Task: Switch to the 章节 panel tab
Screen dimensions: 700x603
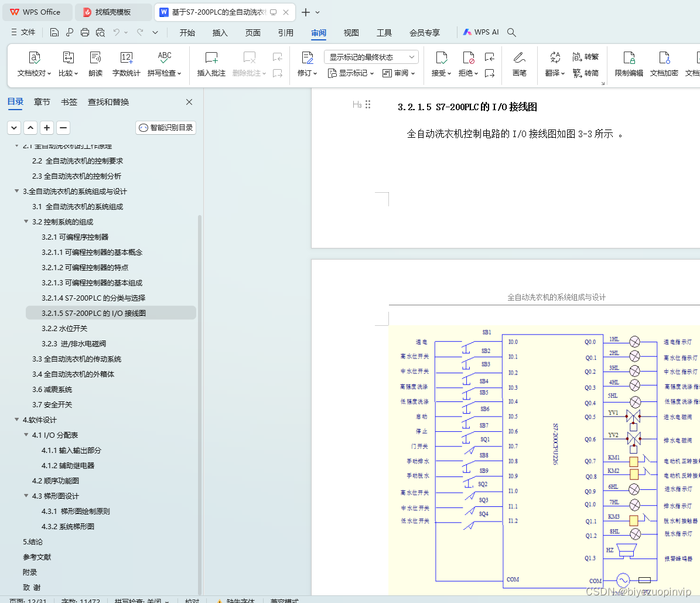Action: 42,102
